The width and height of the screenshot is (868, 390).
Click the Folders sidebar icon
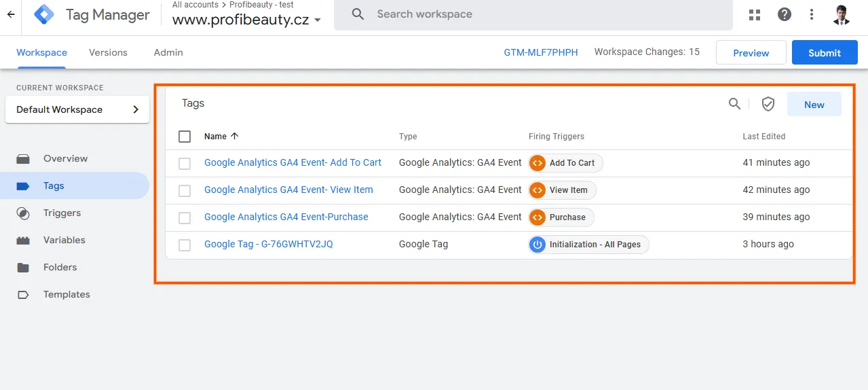click(23, 268)
